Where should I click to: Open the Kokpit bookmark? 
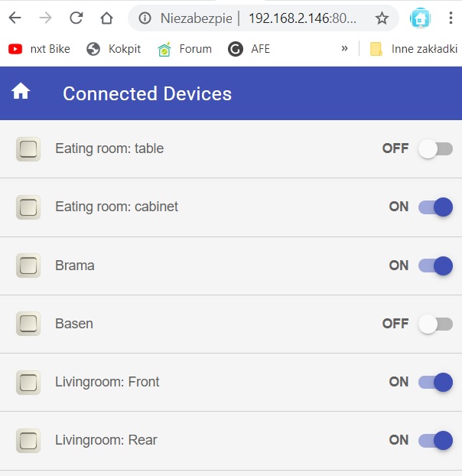[x=113, y=49]
